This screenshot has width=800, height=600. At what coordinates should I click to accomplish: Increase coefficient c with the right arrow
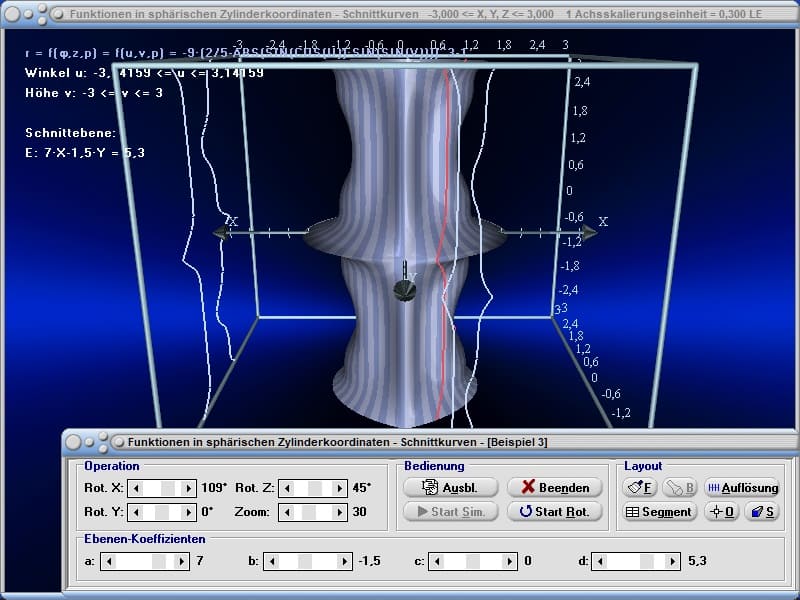point(509,562)
